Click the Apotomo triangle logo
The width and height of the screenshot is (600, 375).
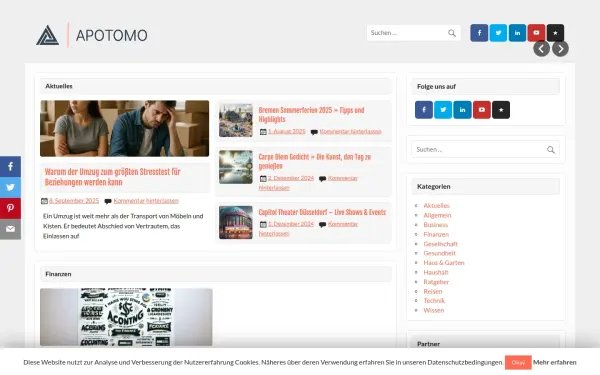[47, 35]
